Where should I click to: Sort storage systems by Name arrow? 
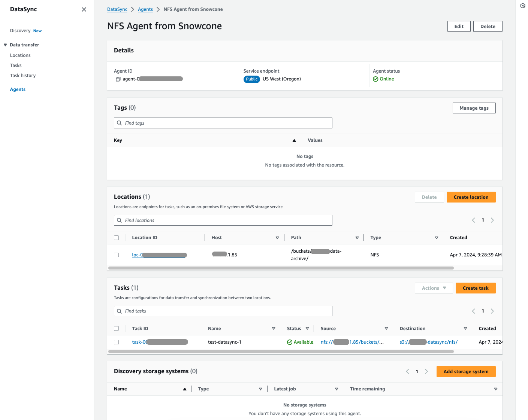185,389
